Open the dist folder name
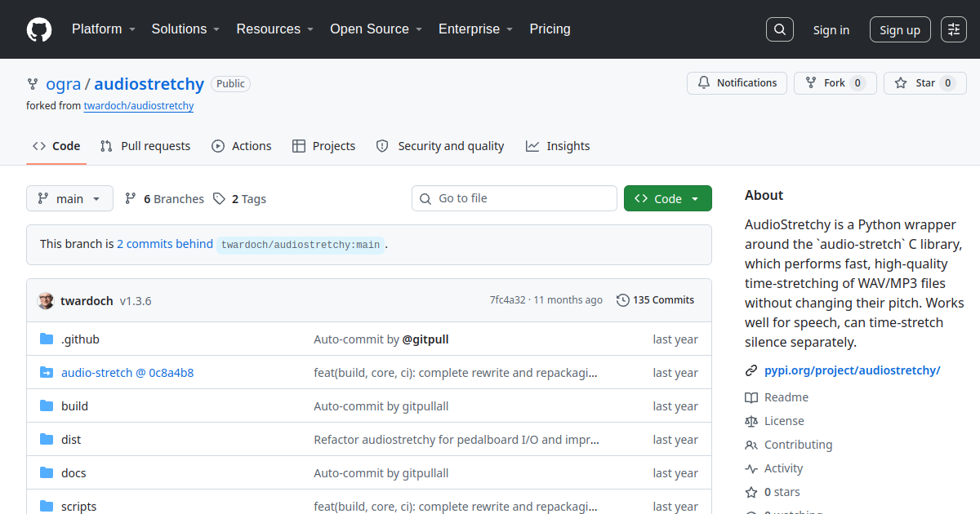The height and width of the screenshot is (514, 980). (71, 440)
